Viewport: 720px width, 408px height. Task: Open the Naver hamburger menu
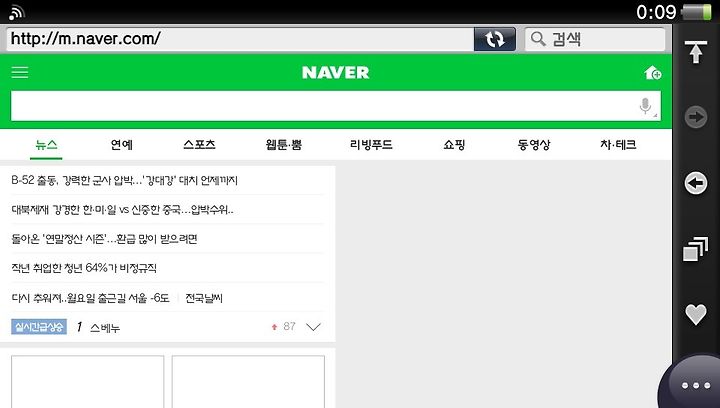20,72
